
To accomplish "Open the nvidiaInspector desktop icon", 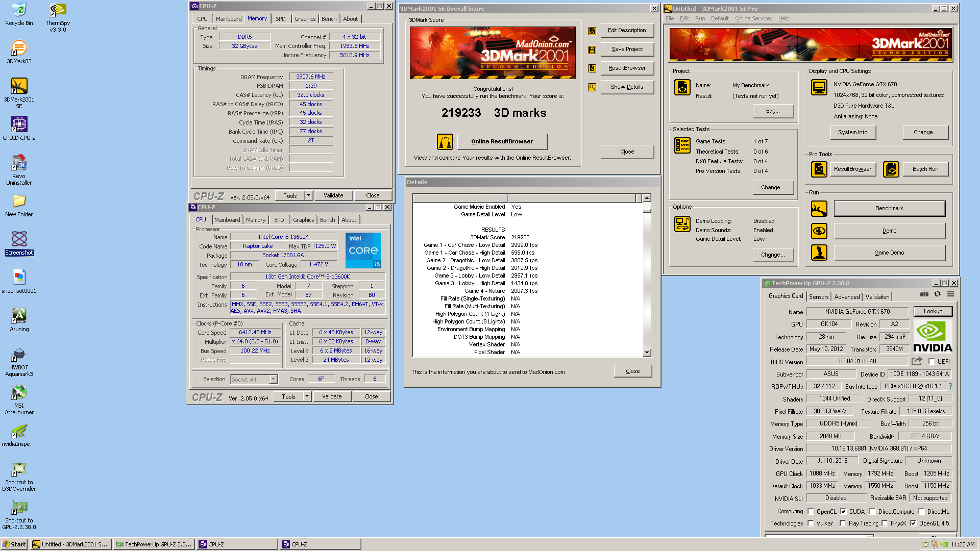I will click(19, 435).
